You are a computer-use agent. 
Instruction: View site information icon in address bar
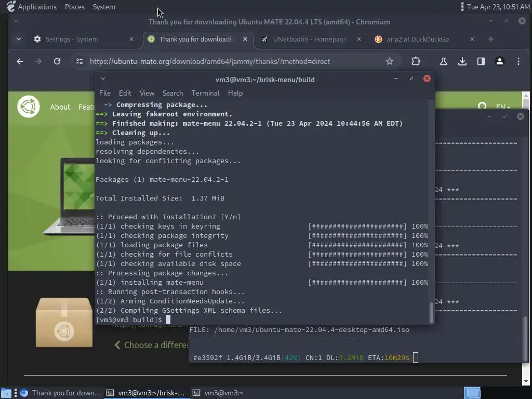click(x=79, y=61)
